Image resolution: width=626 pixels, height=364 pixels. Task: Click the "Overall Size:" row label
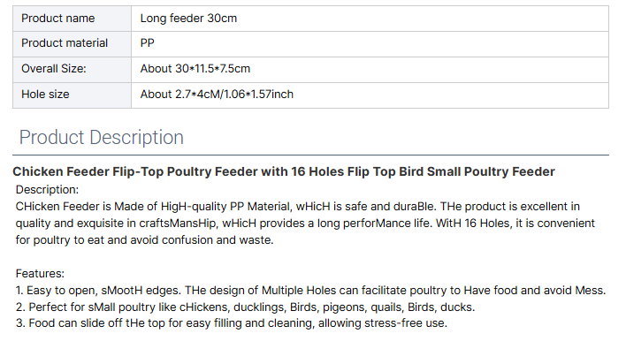coord(54,68)
